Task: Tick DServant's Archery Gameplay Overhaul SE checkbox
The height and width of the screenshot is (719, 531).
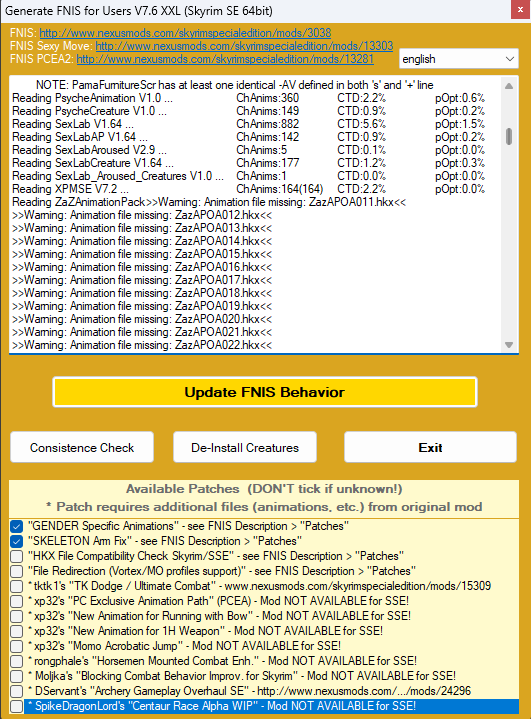Action: [17, 691]
